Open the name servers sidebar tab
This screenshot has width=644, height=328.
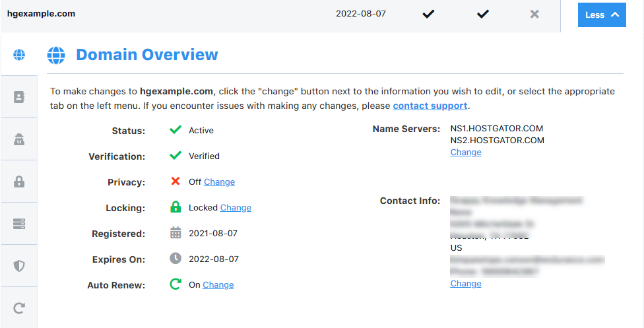click(19, 224)
